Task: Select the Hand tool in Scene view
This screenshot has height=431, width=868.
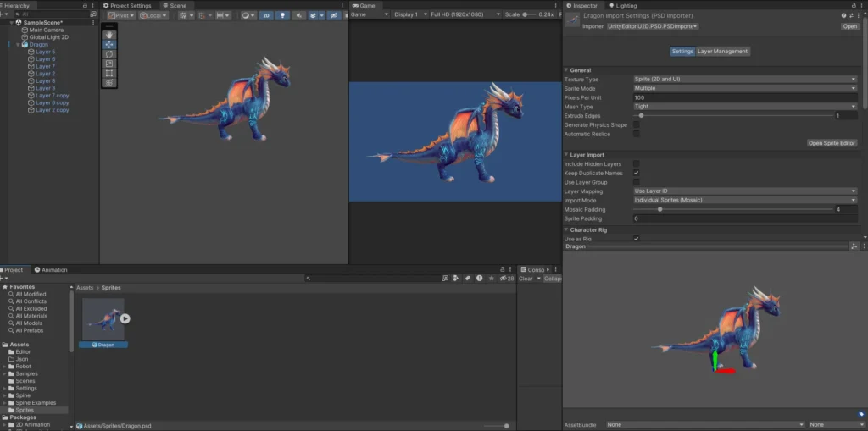Action: (109, 35)
